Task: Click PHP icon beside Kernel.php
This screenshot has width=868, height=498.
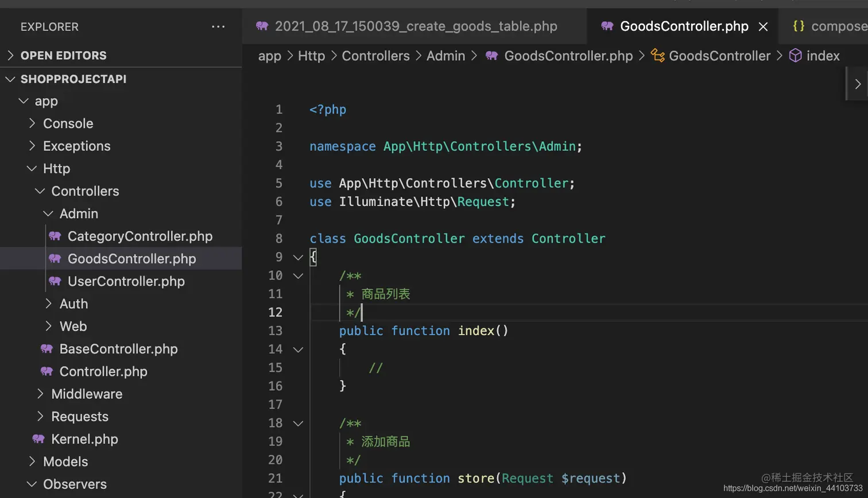Action: click(38, 438)
